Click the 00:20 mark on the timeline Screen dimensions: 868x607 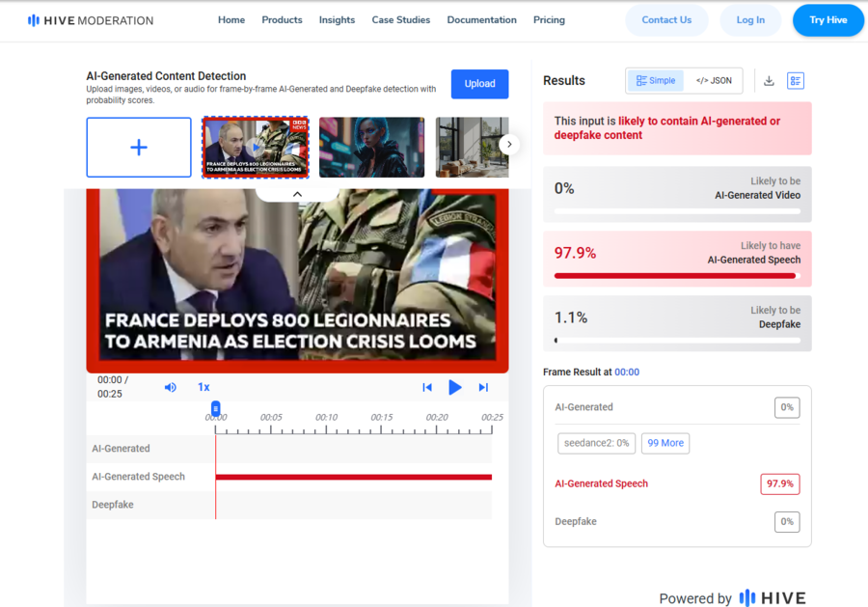436,417
